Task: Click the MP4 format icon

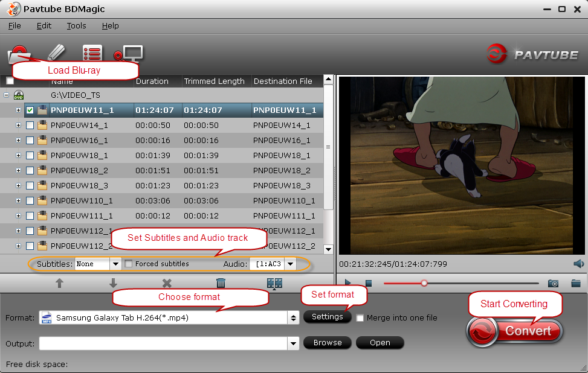Action: [47, 317]
